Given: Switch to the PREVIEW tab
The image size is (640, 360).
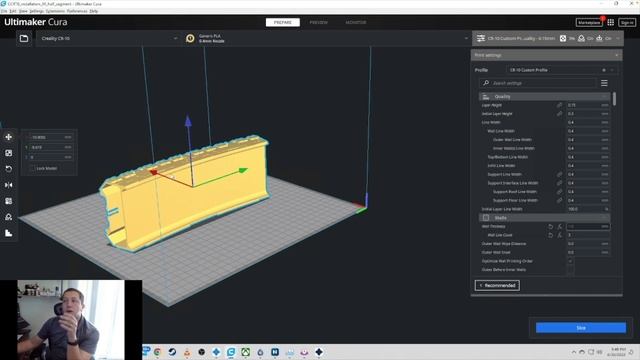Looking at the screenshot, I should click(318, 22).
